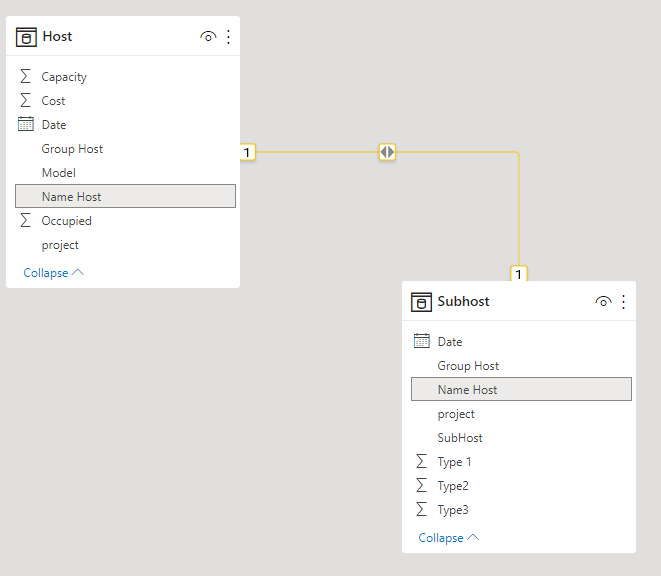Viewport: 661px width, 576px height.
Task: Click the Subhost table icon
Action: (x=421, y=302)
